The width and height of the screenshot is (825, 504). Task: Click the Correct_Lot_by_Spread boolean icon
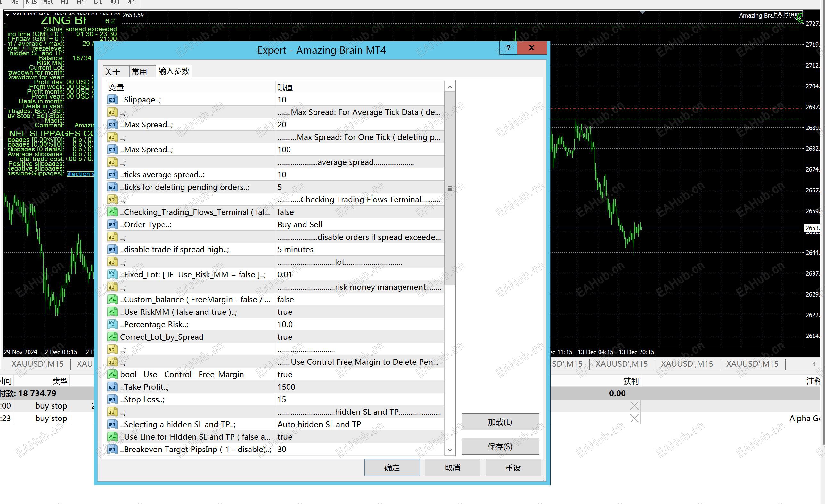112,337
